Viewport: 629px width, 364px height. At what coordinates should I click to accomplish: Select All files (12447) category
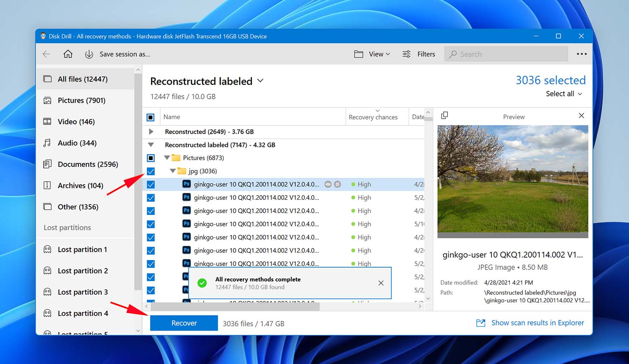[x=85, y=79]
